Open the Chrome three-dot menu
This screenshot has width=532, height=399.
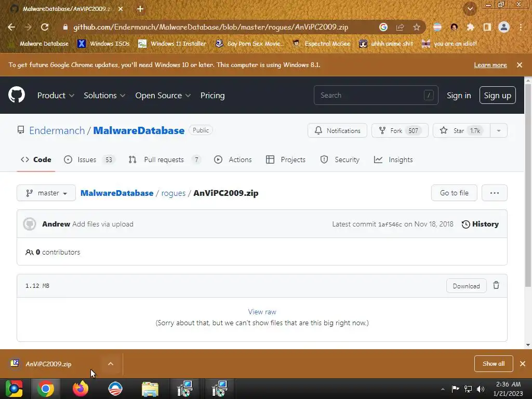tap(521, 27)
